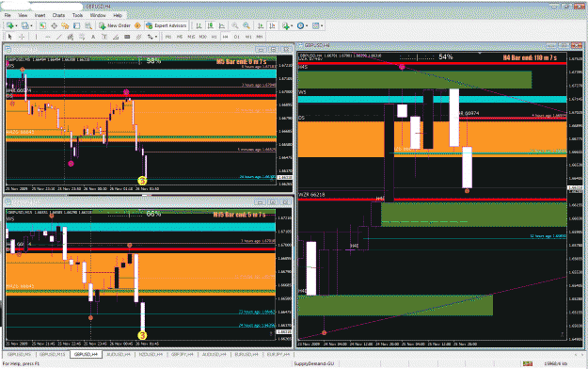Open the Profiles toolbar icon
The height and width of the screenshot is (369, 588).
tap(24, 25)
